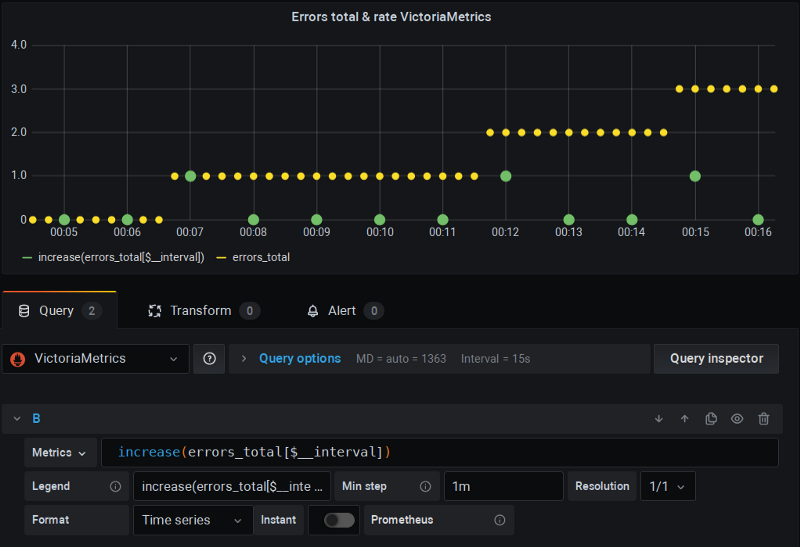This screenshot has width=800, height=547.
Task: Click the Min step input field
Action: point(504,486)
